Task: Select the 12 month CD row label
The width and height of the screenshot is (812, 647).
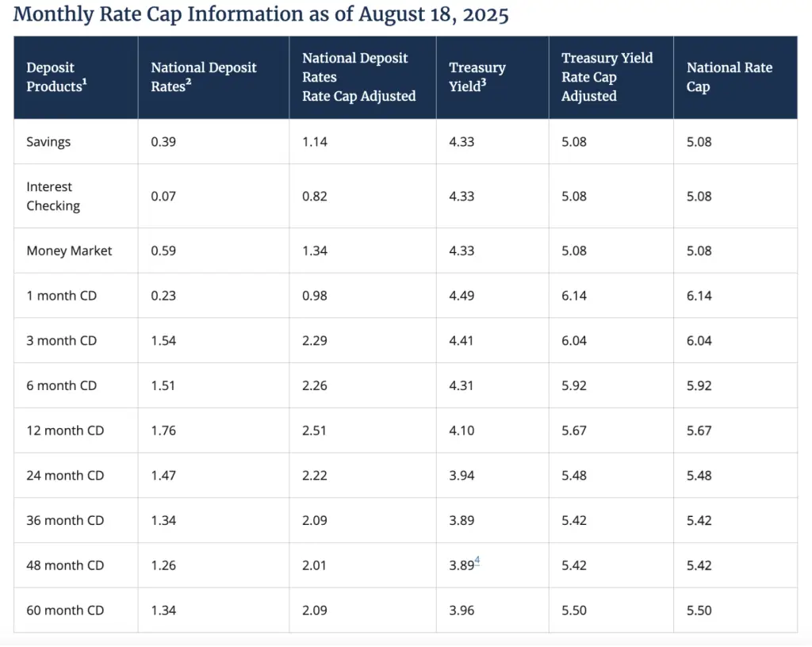Action: pyautogui.click(x=65, y=431)
